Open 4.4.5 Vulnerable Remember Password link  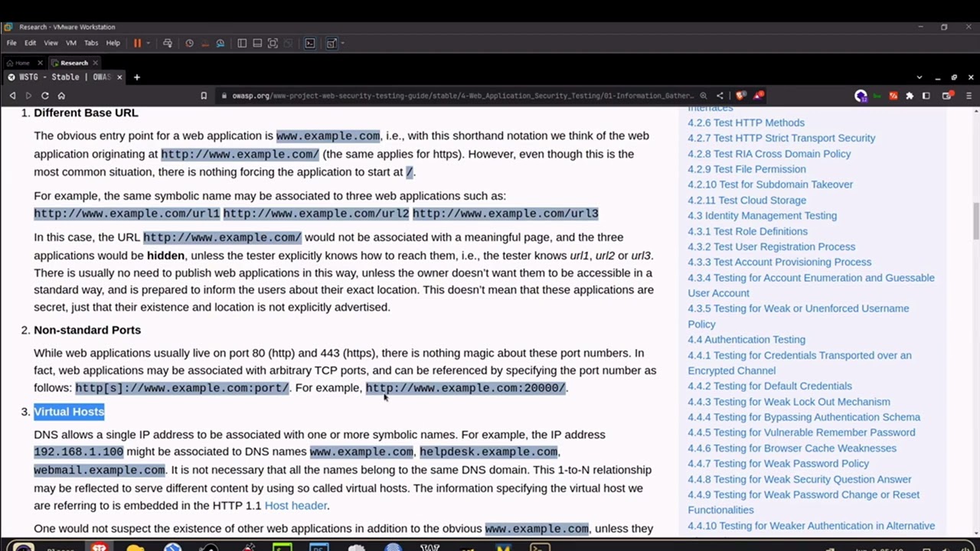coord(801,432)
